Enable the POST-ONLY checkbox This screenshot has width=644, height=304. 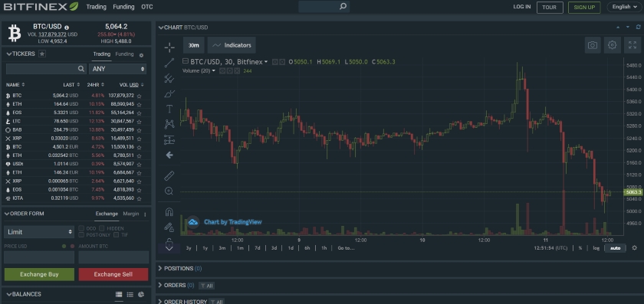click(81, 234)
